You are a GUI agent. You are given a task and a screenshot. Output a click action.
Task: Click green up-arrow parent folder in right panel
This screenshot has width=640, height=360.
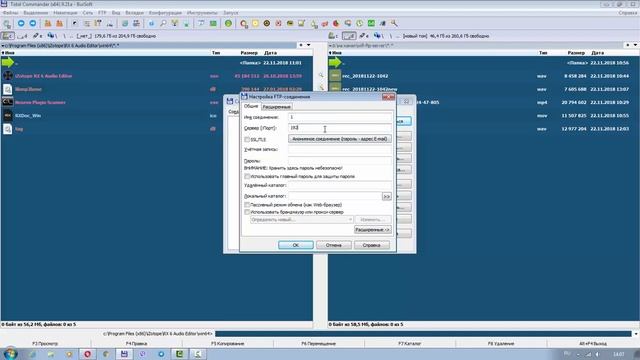(335, 63)
